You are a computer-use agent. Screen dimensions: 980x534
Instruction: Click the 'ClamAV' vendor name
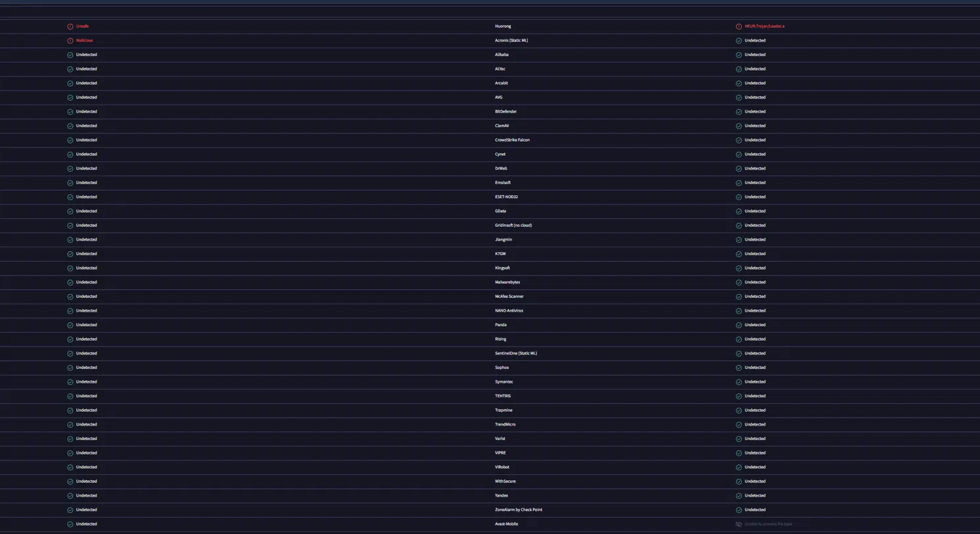tap(502, 126)
